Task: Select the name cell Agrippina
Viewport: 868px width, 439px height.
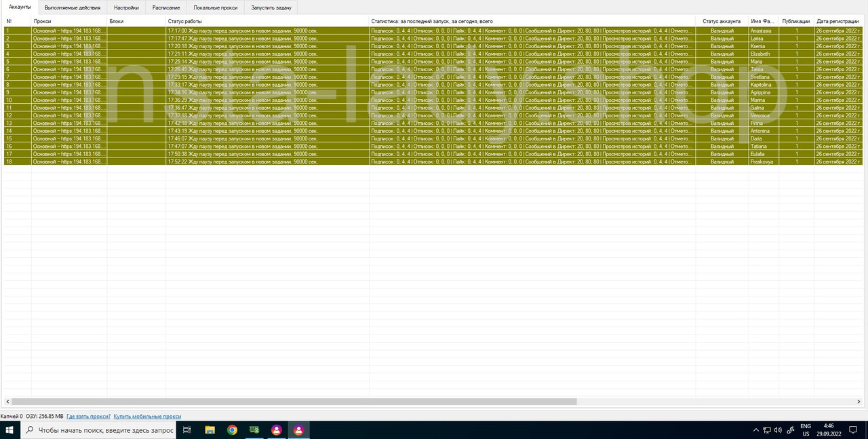Action: click(764, 92)
